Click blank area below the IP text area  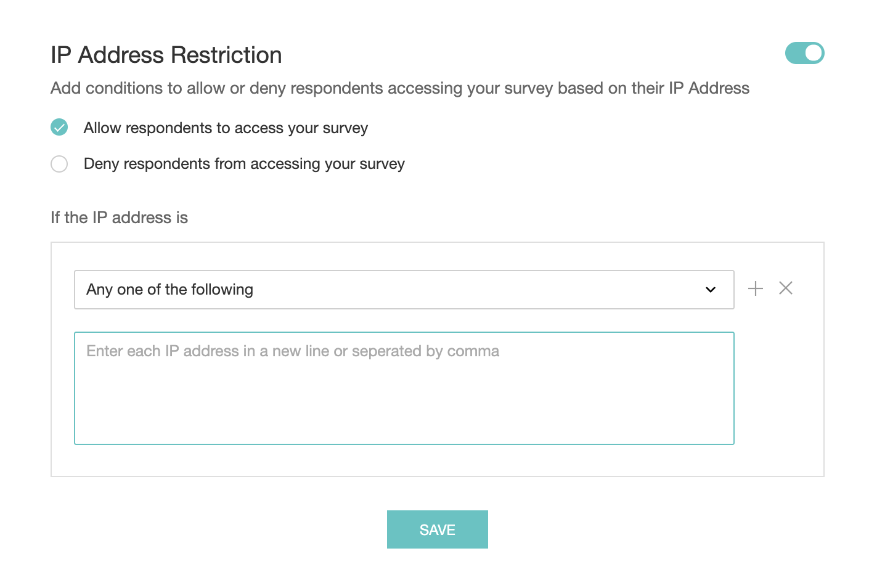[x=404, y=460]
